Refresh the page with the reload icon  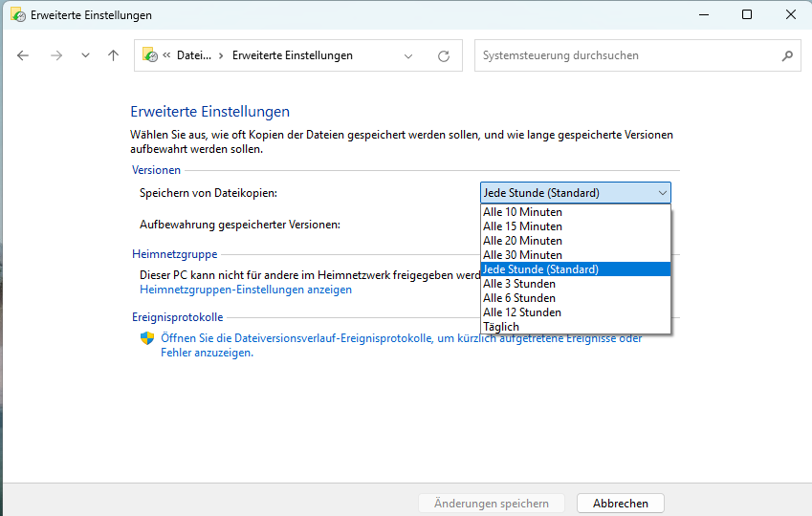pyautogui.click(x=444, y=55)
